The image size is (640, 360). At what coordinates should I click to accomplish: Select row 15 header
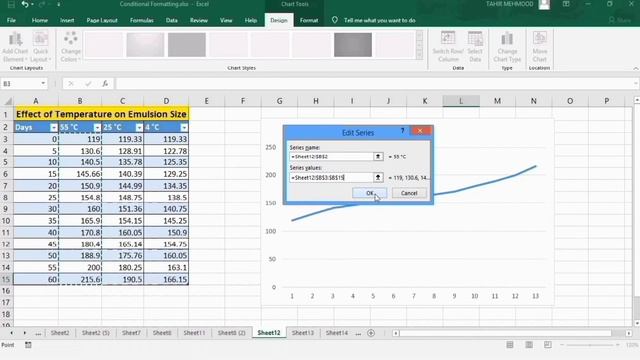coord(6,279)
